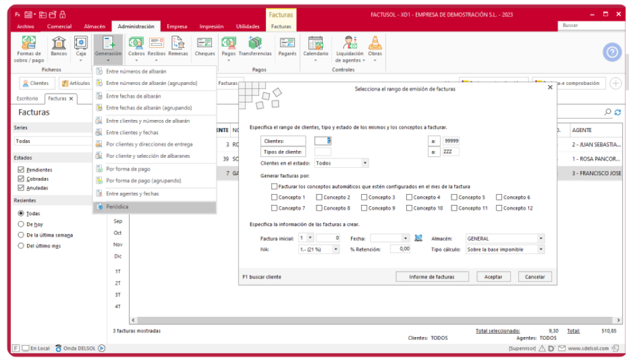629x364 pixels.
Task: Expand Clientes en el estado dropdown
Action: (365, 163)
